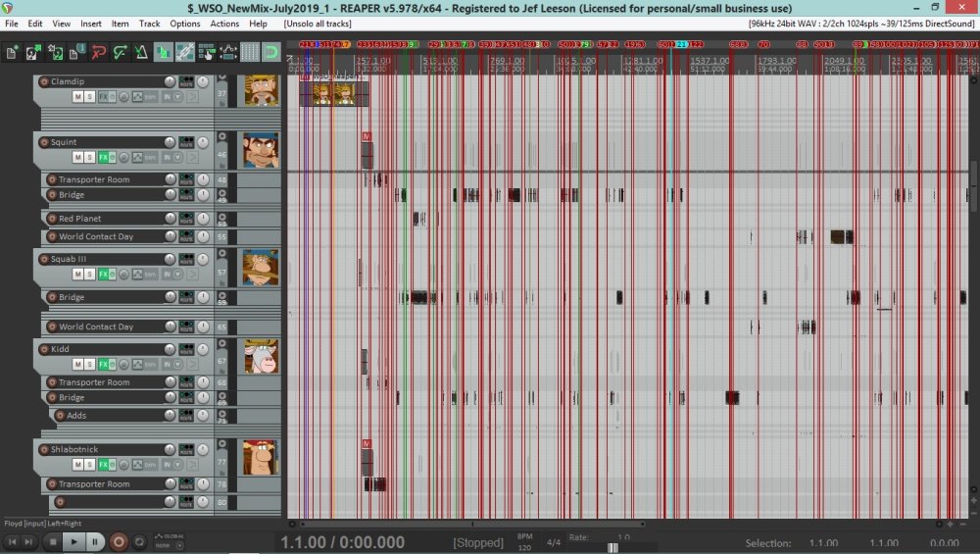The width and height of the screenshot is (980, 554).
Task: Toggle the Grid Lines toolbar icon
Action: pos(250,52)
